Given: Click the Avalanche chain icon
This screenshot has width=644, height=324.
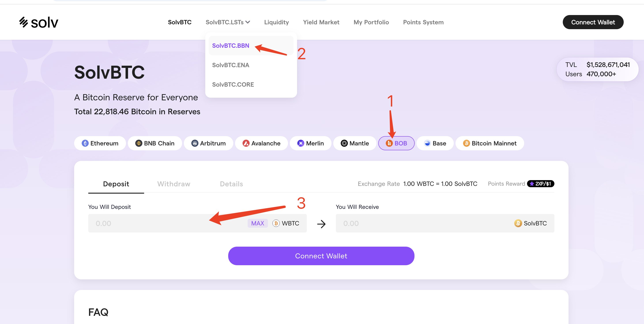Looking at the screenshot, I should coord(246,143).
